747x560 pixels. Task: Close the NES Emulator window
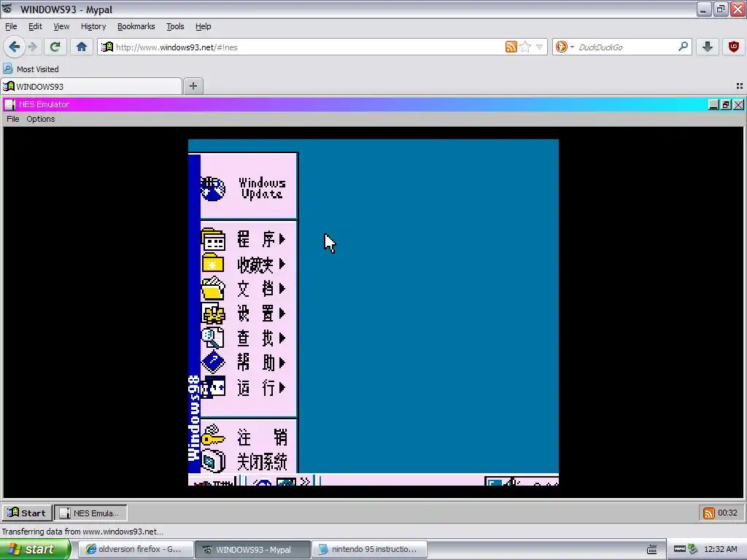pyautogui.click(x=738, y=105)
